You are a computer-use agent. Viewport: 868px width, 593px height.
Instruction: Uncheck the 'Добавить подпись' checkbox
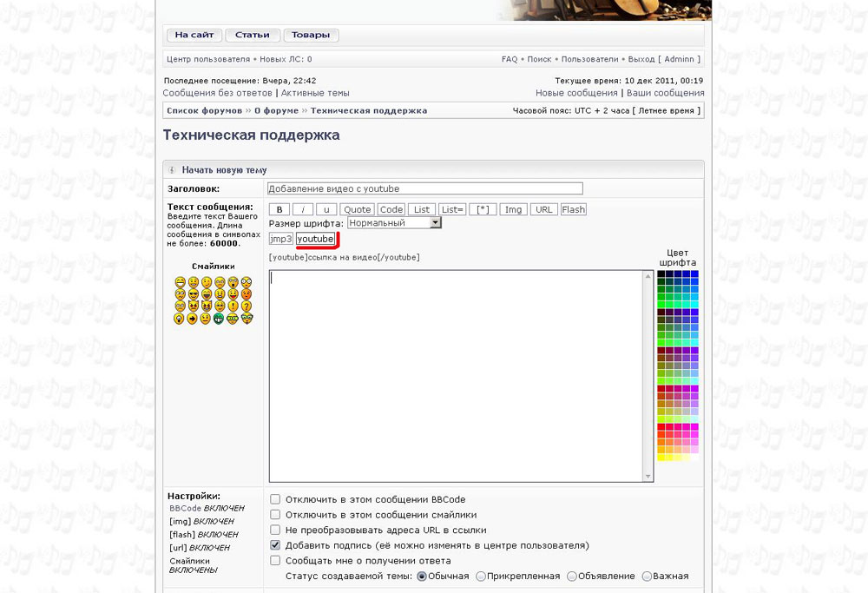(x=275, y=545)
